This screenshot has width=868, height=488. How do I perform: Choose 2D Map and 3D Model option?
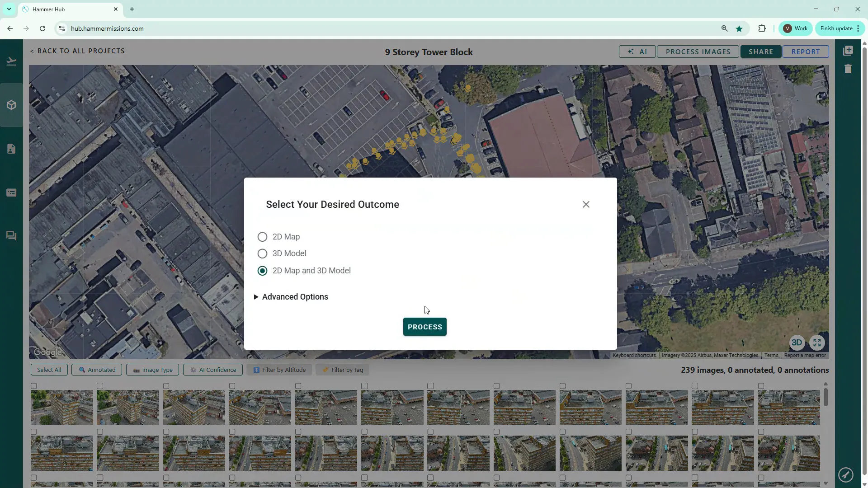click(x=262, y=271)
